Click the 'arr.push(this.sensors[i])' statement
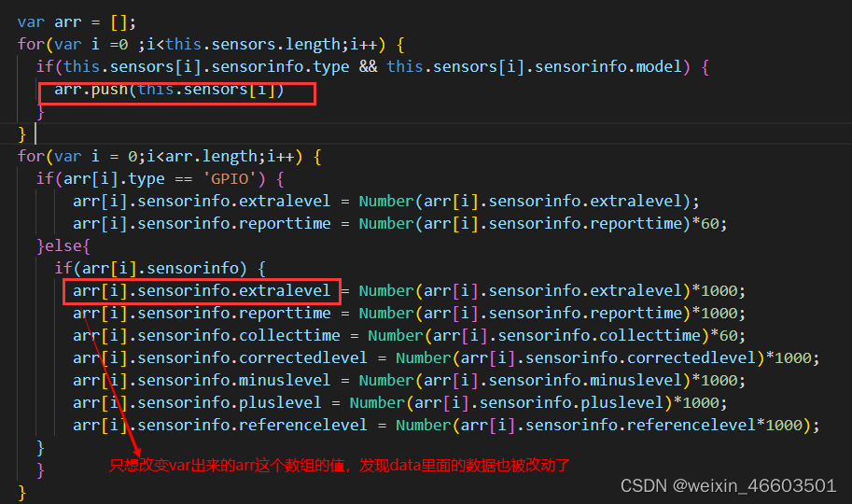Viewport: 852px width, 504px height. pos(169,90)
